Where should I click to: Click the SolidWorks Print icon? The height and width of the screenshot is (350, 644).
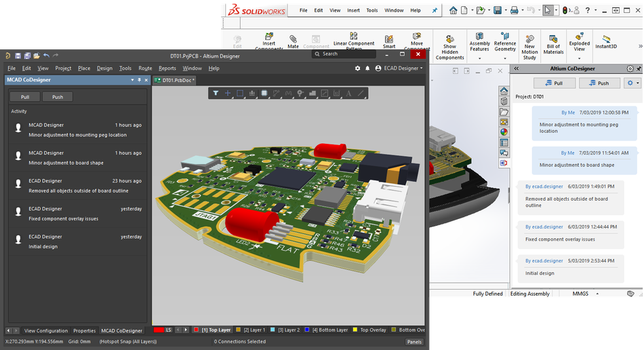[x=514, y=10]
